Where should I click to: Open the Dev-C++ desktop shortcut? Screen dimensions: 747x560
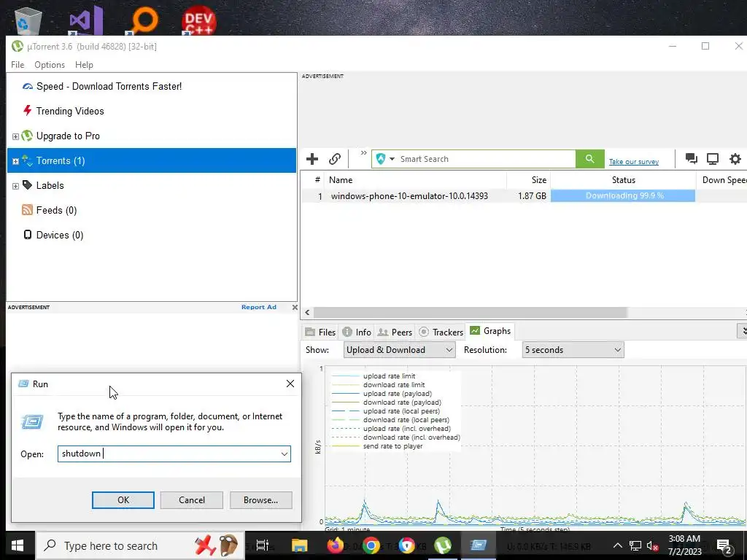(x=198, y=20)
